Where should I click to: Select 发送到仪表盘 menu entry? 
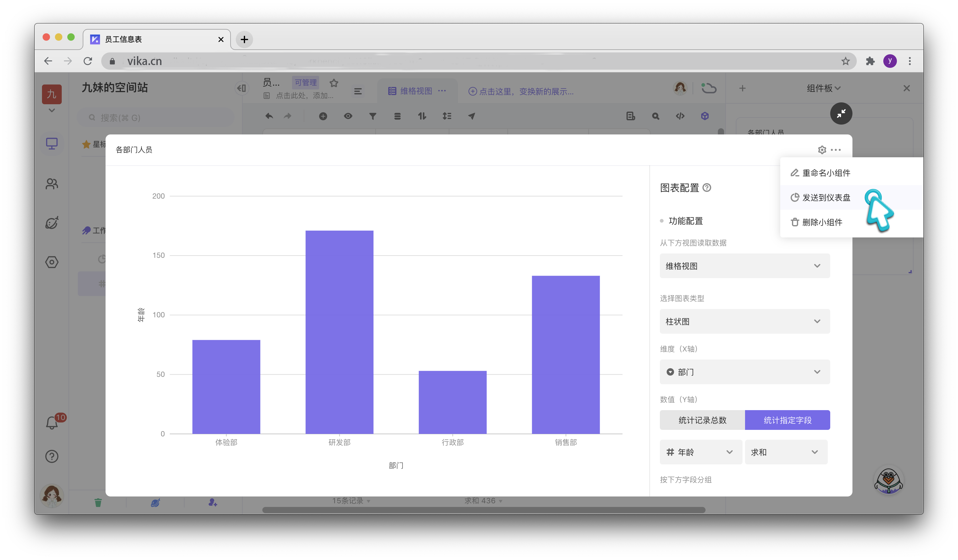tap(826, 198)
